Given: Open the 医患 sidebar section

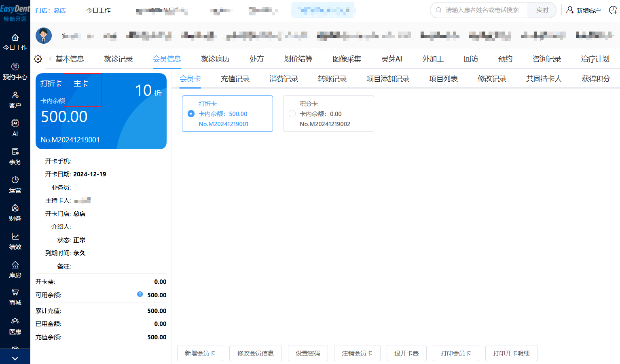Looking at the screenshot, I should click(x=15, y=326).
